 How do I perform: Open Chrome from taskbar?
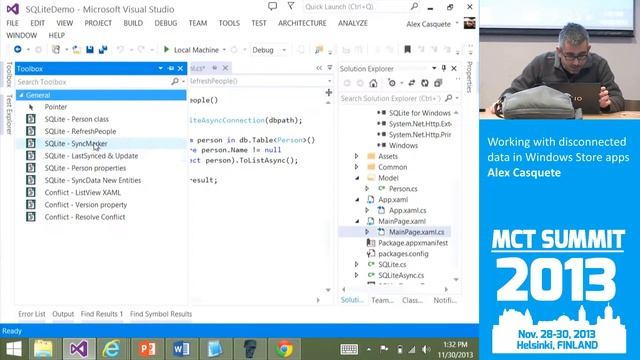click(x=284, y=349)
